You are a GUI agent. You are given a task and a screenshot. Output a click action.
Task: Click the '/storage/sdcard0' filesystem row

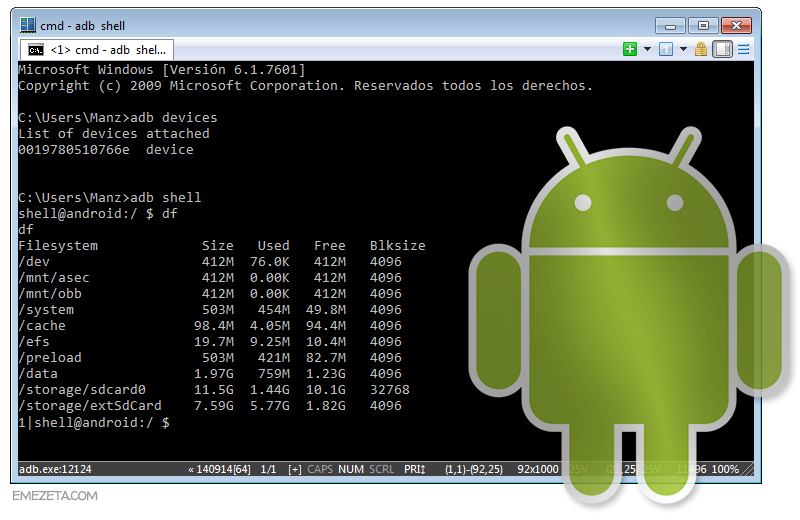pos(214,390)
